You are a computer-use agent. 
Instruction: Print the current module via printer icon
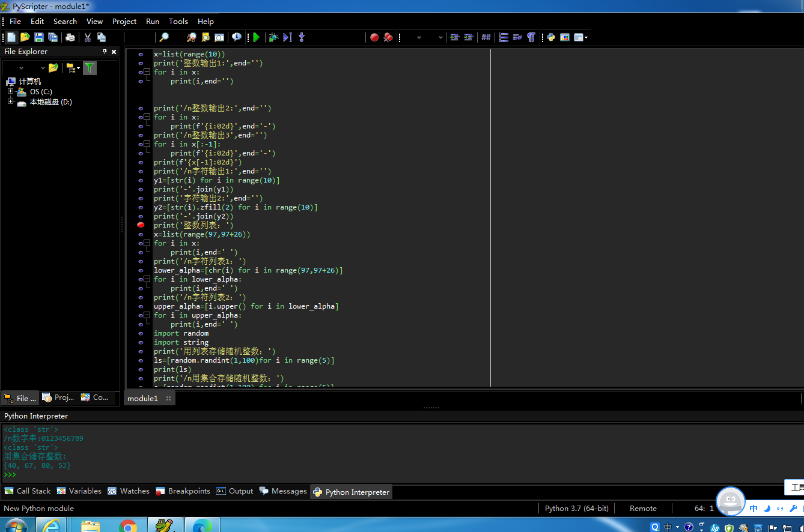click(70, 37)
